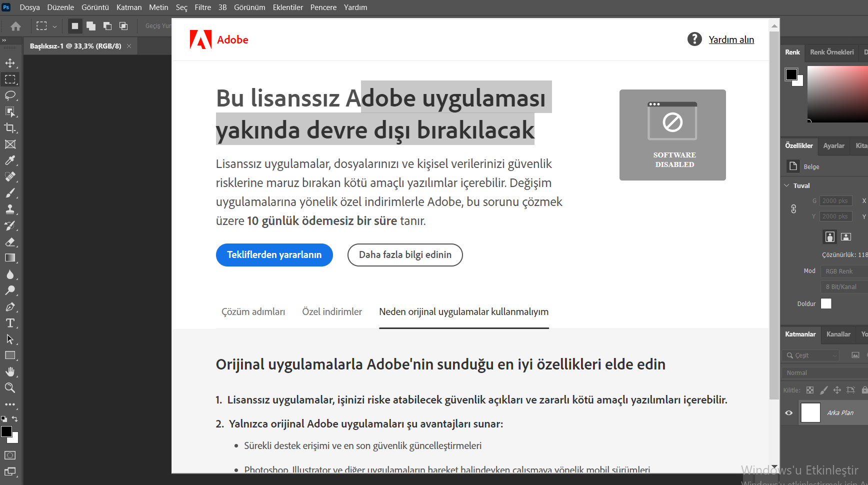868x485 pixels.
Task: Select the Gradient tool
Action: tap(10, 258)
